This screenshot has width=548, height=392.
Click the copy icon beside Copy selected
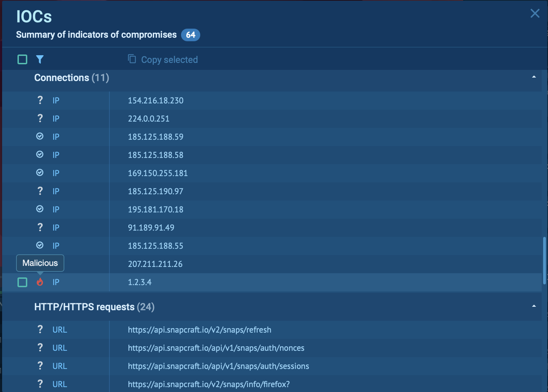pyautogui.click(x=132, y=59)
